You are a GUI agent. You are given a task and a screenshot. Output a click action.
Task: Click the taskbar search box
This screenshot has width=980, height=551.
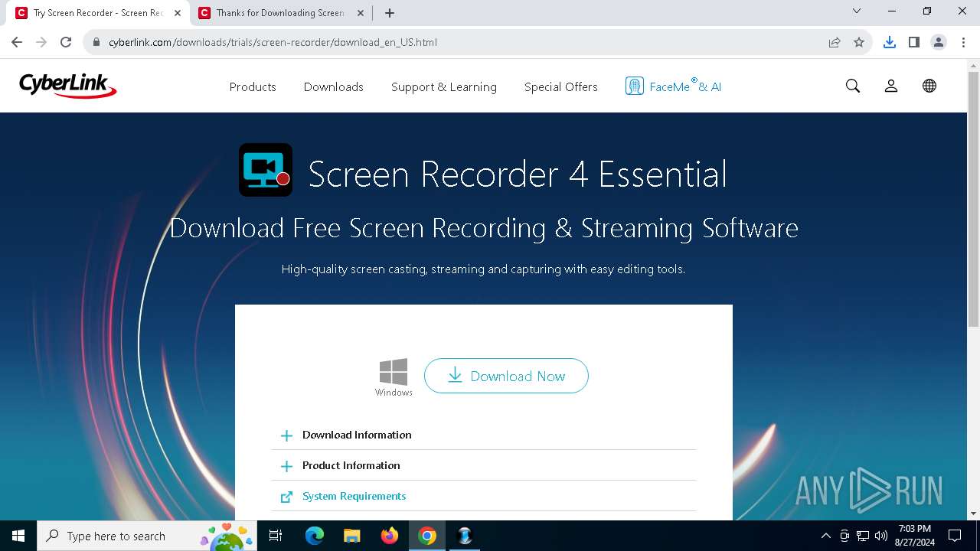(147, 536)
